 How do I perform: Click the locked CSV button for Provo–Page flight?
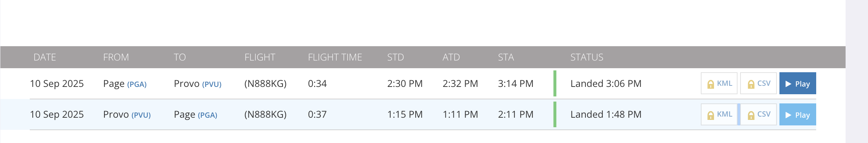(758, 114)
